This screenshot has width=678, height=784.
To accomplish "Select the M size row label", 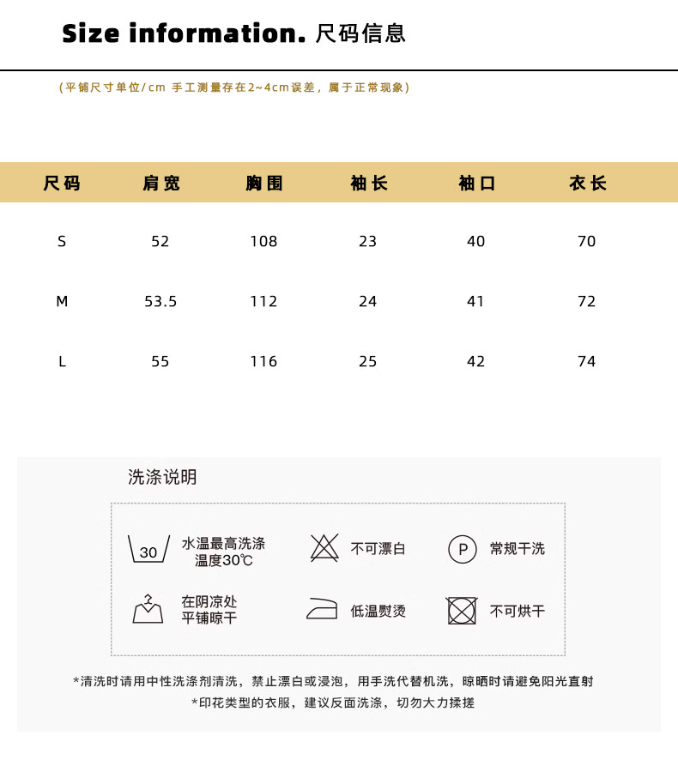I will [62, 301].
